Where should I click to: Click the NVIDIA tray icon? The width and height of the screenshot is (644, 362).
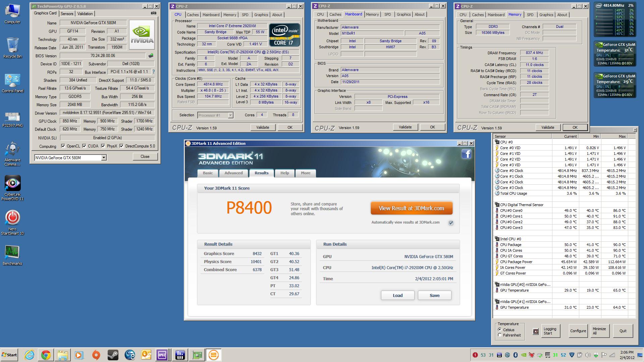point(524,355)
